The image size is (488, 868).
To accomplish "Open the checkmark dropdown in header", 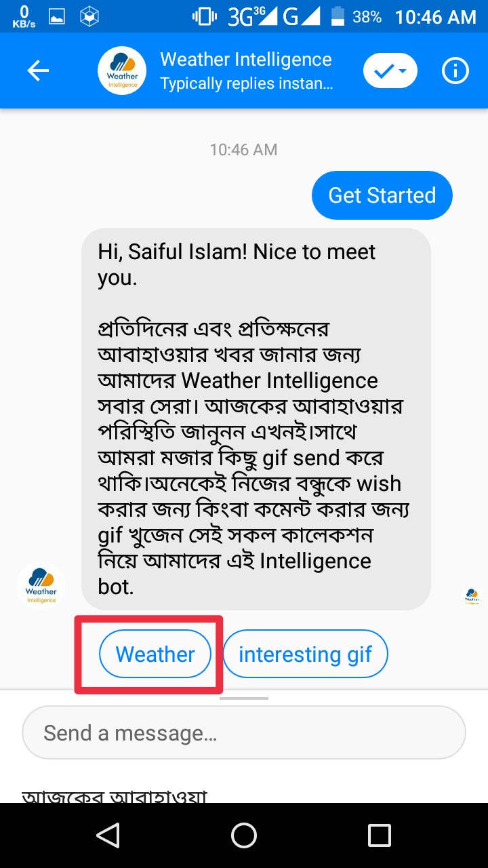I will coord(390,71).
